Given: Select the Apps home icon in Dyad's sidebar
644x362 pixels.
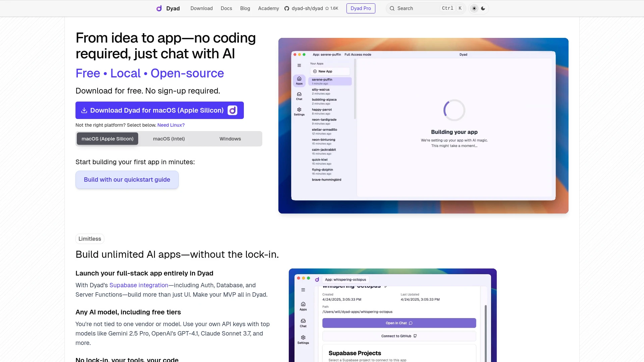Looking at the screenshot, I should 299,79.
